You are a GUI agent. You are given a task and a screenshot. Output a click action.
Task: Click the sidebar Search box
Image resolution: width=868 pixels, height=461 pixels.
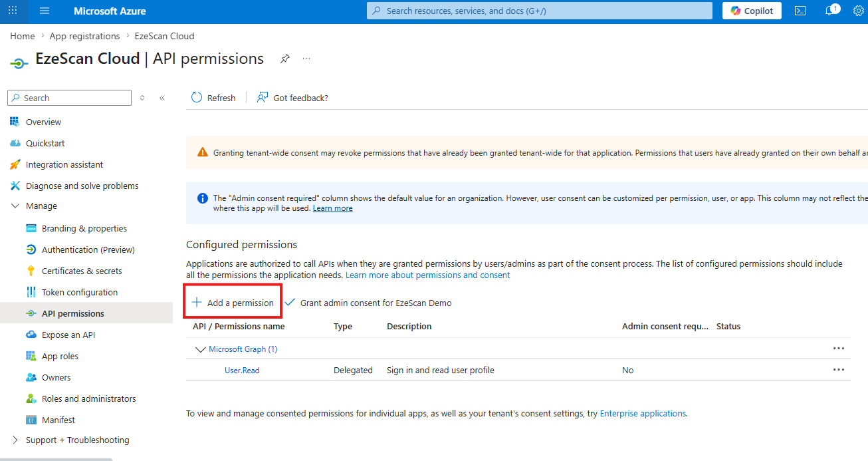pos(70,98)
